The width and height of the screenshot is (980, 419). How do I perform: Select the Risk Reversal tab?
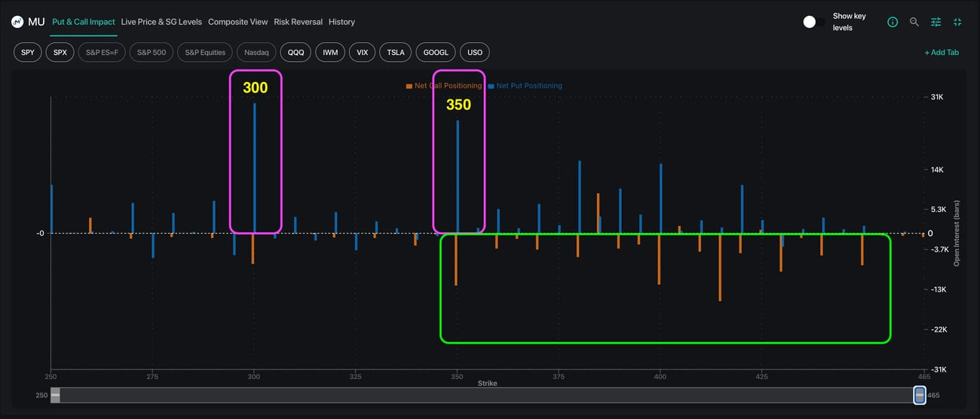[298, 22]
